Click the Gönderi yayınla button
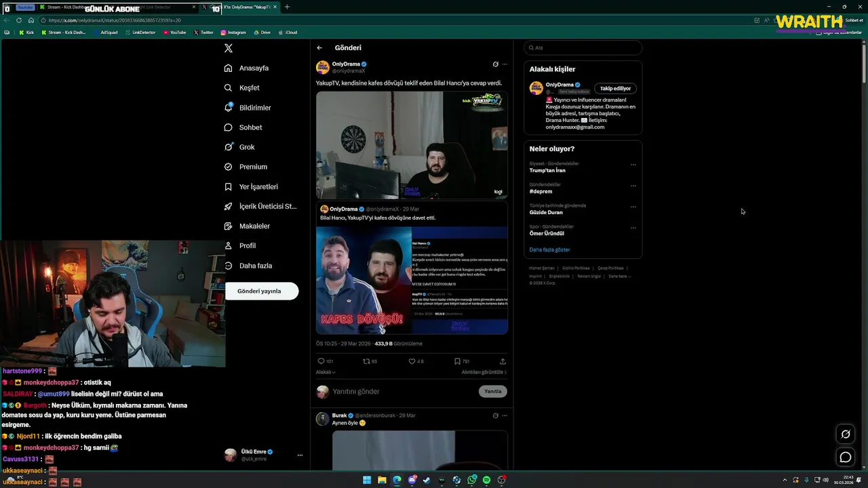Image resolution: width=868 pixels, height=488 pixels. 262,291
